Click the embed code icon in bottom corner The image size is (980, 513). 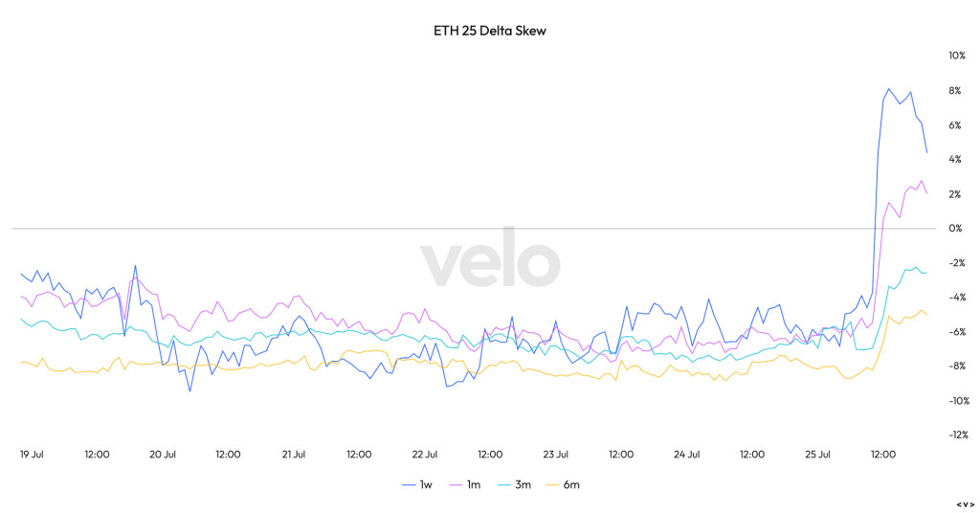pos(964,503)
